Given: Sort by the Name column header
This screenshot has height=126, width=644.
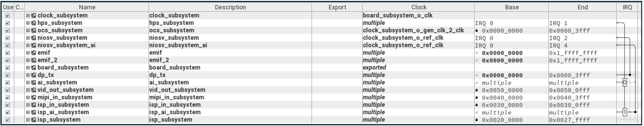Looking at the screenshot, I should click(87, 7).
